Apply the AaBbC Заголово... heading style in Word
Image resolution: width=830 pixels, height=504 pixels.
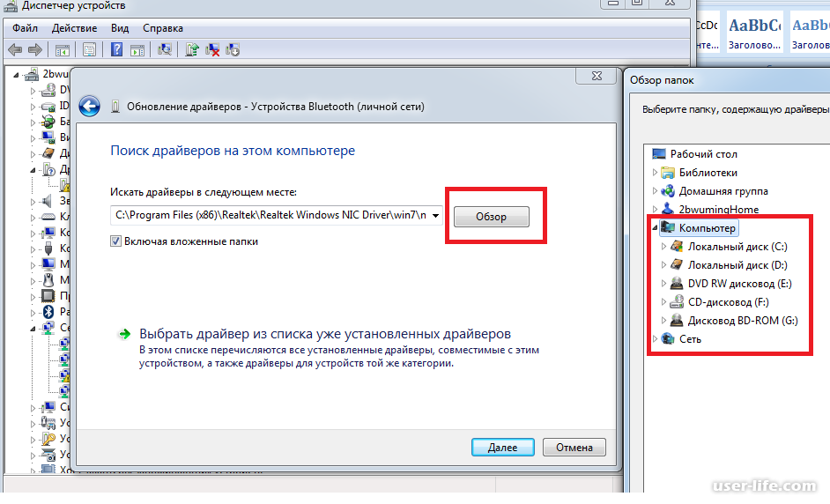point(754,33)
